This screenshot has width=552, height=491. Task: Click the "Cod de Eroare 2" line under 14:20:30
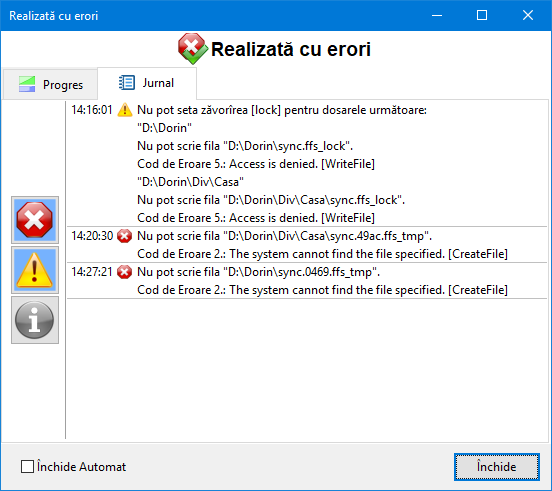322,254
